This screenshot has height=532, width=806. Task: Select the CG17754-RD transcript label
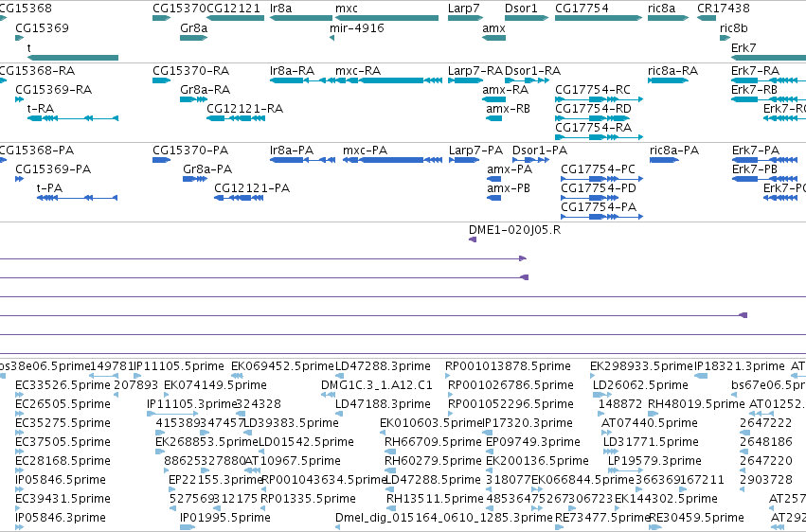(x=593, y=108)
